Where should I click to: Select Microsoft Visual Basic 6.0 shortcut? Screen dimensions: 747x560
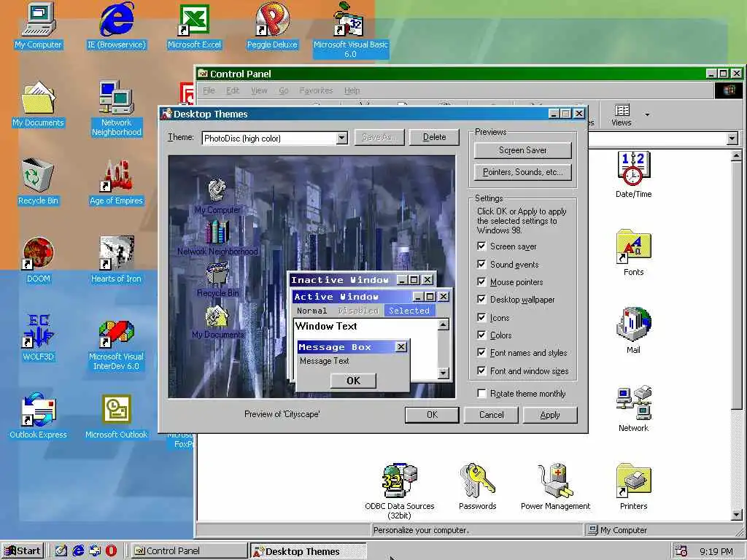[350, 29]
